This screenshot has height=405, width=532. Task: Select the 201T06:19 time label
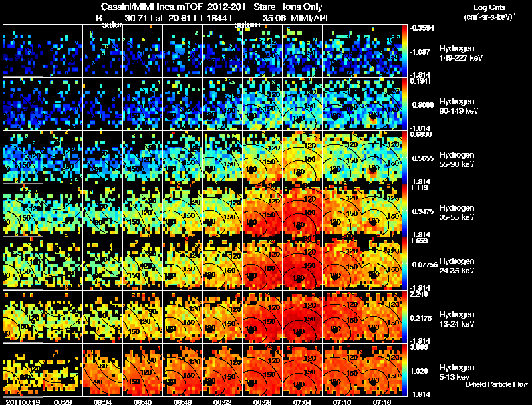23,402
